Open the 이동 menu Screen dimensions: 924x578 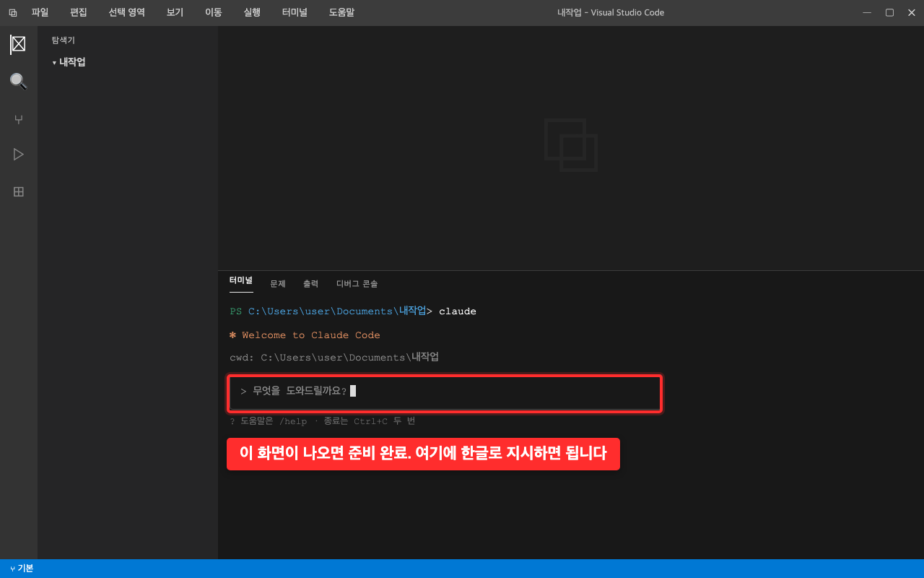point(213,12)
